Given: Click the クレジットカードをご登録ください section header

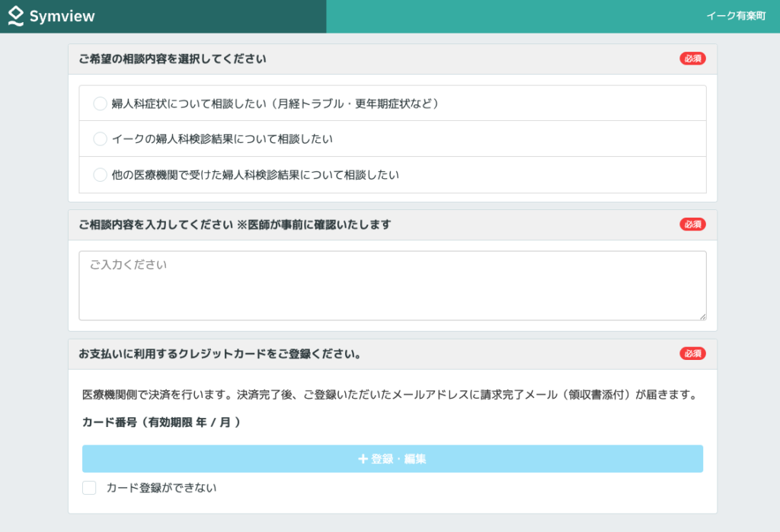Looking at the screenshot, I should [x=219, y=354].
